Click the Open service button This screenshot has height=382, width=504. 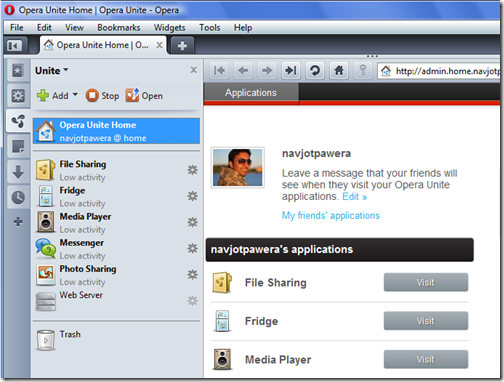click(x=144, y=96)
